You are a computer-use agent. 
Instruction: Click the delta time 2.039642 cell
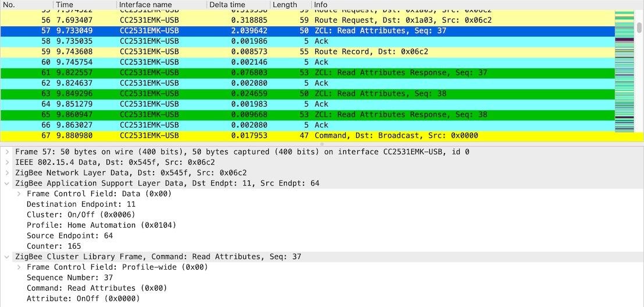pyautogui.click(x=250, y=31)
